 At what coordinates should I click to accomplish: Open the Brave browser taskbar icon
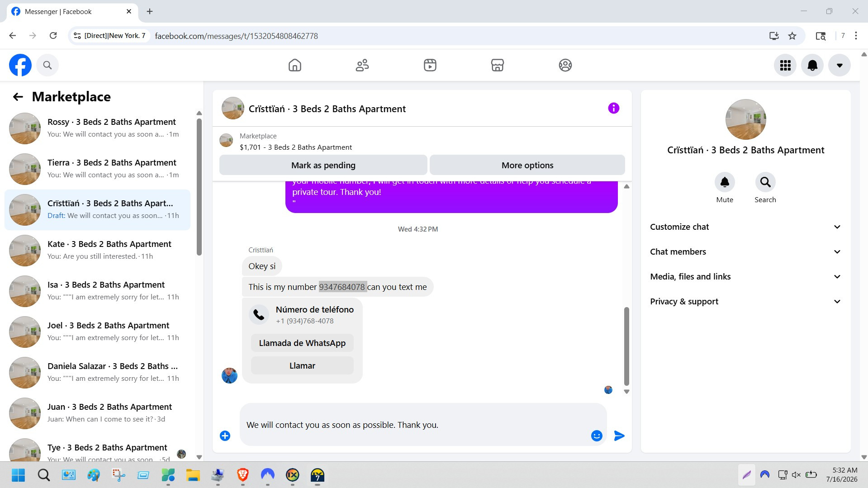coord(243,475)
